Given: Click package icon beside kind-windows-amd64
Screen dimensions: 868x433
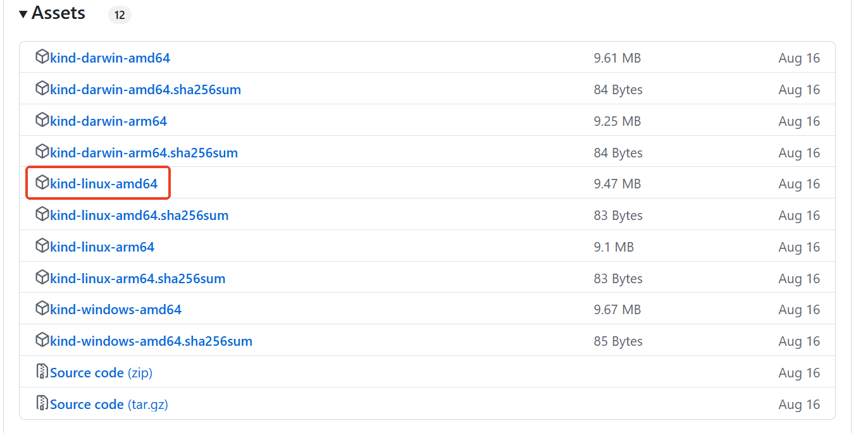Looking at the screenshot, I should (x=42, y=309).
